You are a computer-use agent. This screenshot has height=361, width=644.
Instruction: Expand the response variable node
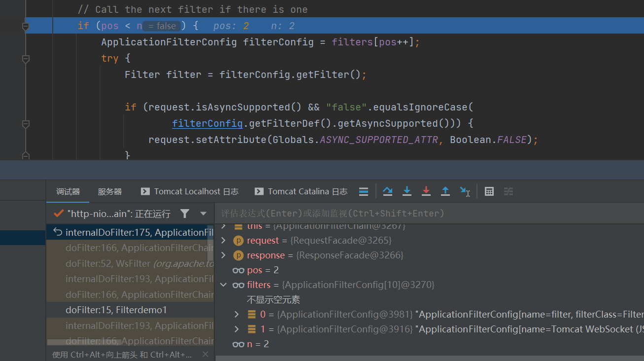click(223, 255)
